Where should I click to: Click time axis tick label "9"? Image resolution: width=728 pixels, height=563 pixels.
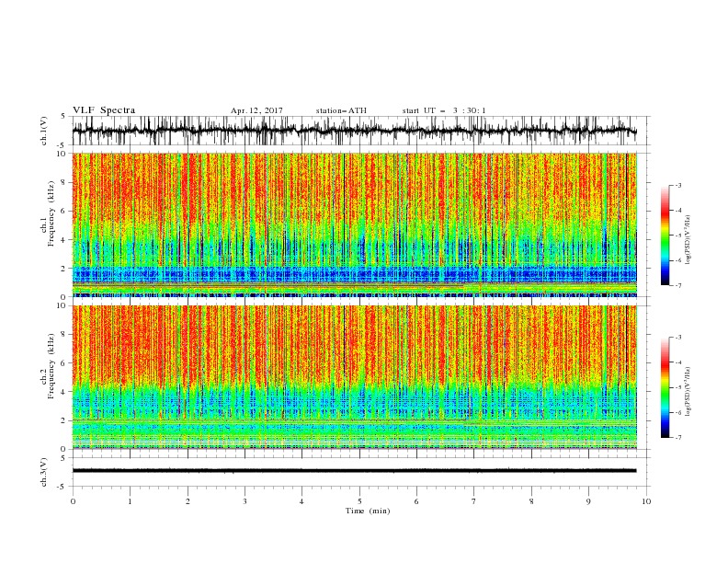point(588,501)
